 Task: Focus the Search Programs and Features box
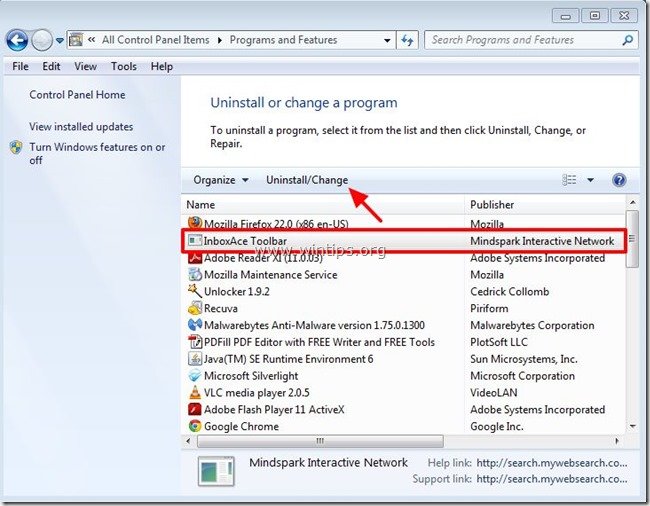coord(531,40)
